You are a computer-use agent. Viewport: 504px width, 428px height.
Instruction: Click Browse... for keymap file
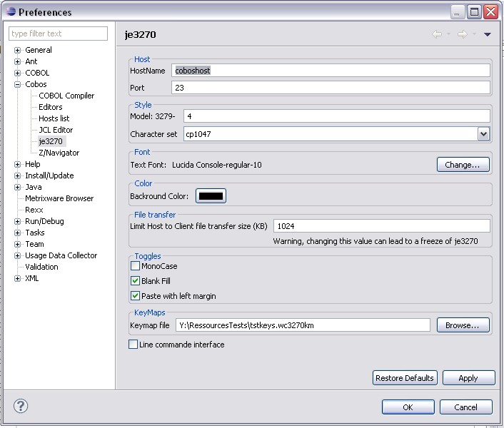463,325
